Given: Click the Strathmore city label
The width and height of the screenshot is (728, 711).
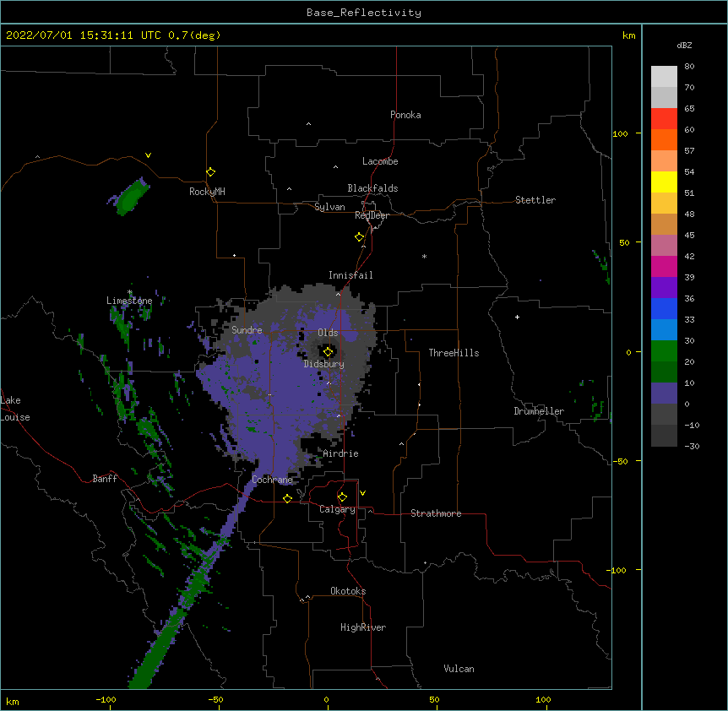Looking at the screenshot, I should click(x=436, y=513).
